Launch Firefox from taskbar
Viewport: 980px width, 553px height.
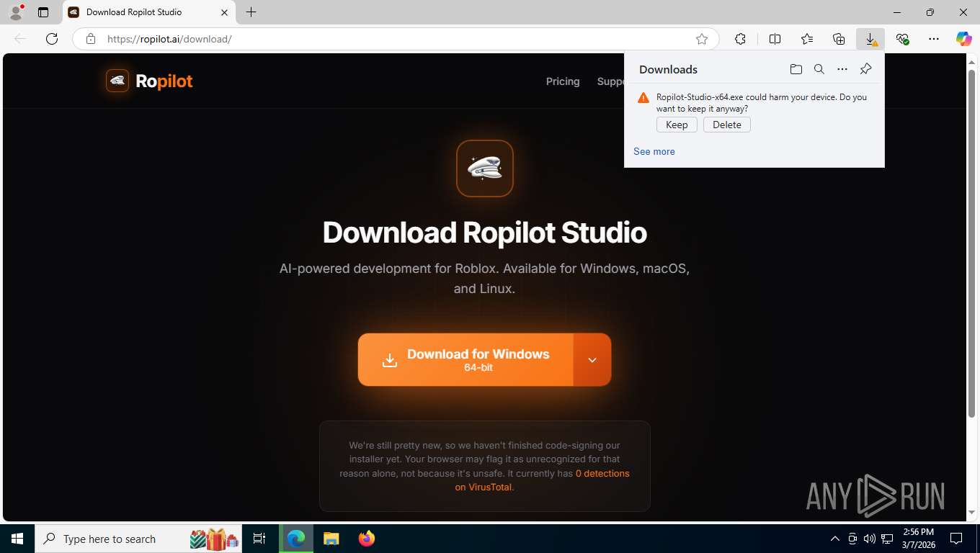pos(367,539)
